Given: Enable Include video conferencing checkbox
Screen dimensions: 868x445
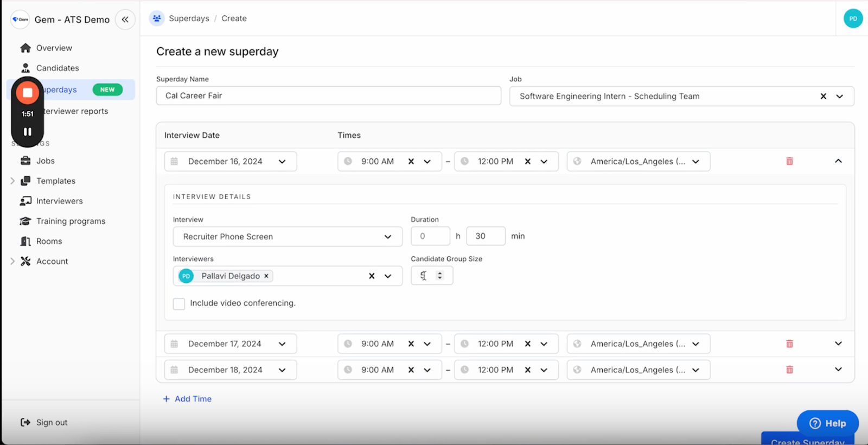Looking at the screenshot, I should click(179, 304).
